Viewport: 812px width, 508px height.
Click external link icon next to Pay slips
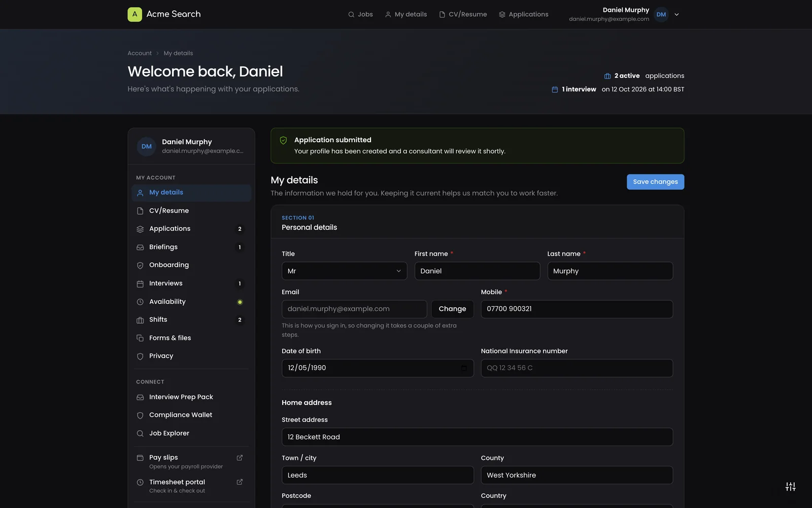point(240,458)
